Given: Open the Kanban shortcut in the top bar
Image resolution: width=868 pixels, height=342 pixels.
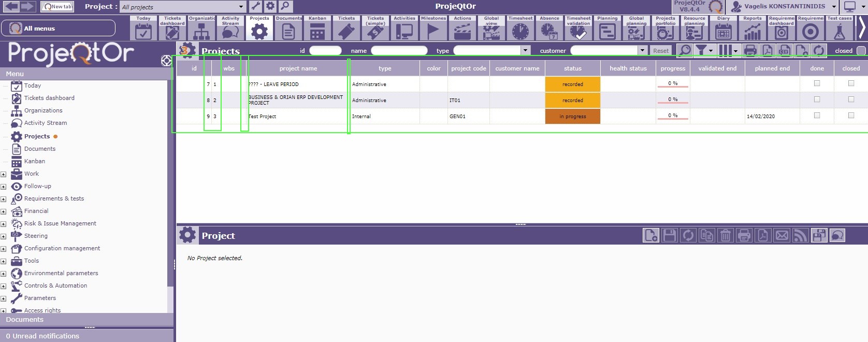Looking at the screenshot, I should coord(317,28).
